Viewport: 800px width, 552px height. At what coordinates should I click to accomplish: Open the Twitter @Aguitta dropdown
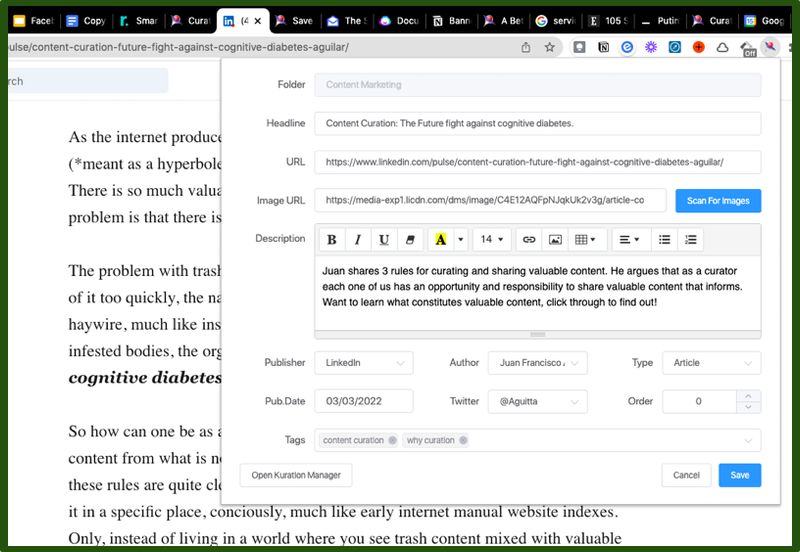coord(537,402)
